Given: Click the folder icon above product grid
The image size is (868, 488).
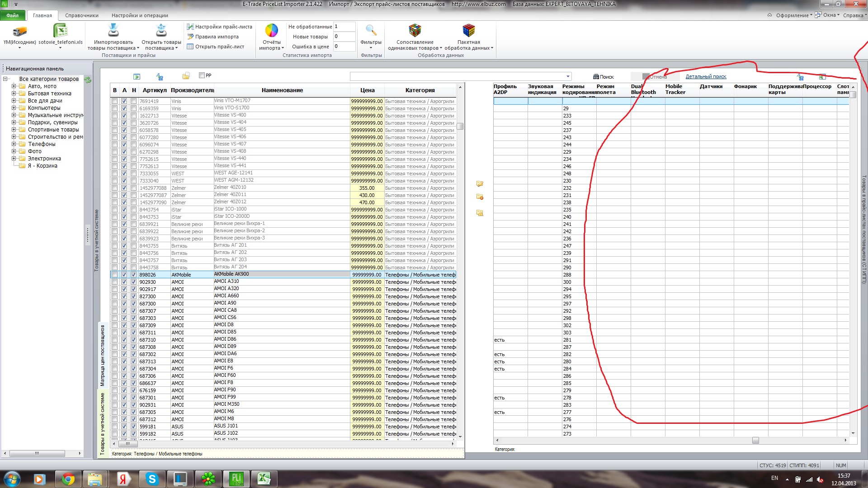Looking at the screenshot, I should point(186,76).
